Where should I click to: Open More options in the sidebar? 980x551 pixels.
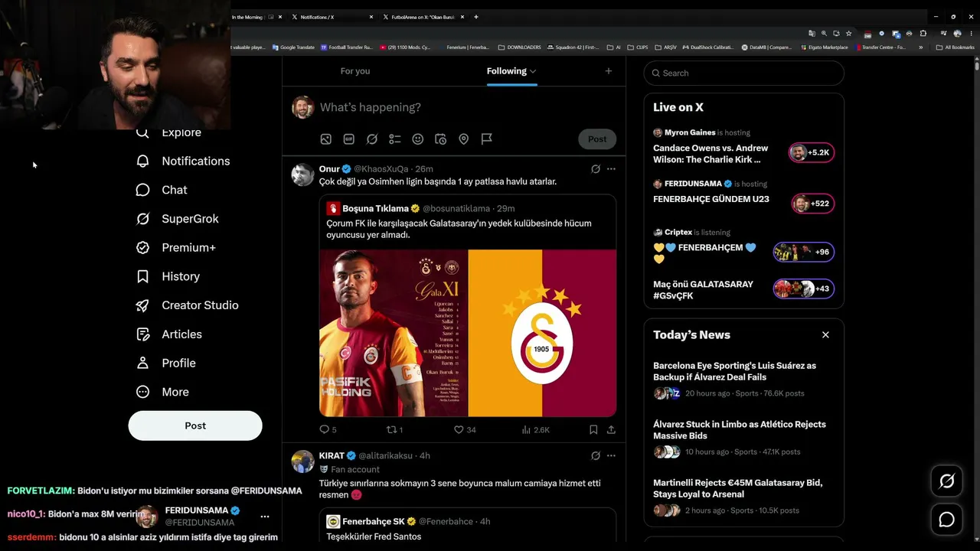point(162,392)
